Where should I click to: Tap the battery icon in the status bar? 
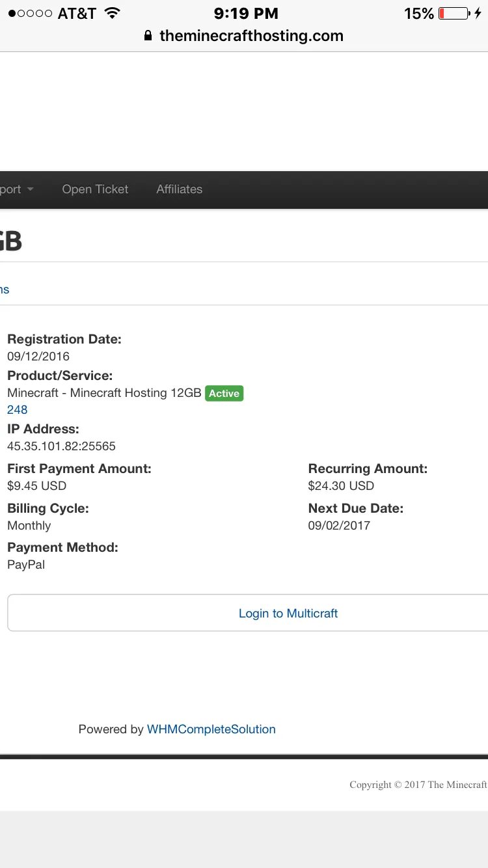[x=453, y=13]
